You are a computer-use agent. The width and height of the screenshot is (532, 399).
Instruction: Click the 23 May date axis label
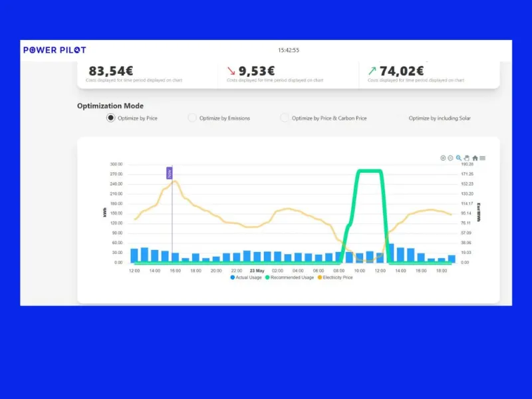pos(257,271)
